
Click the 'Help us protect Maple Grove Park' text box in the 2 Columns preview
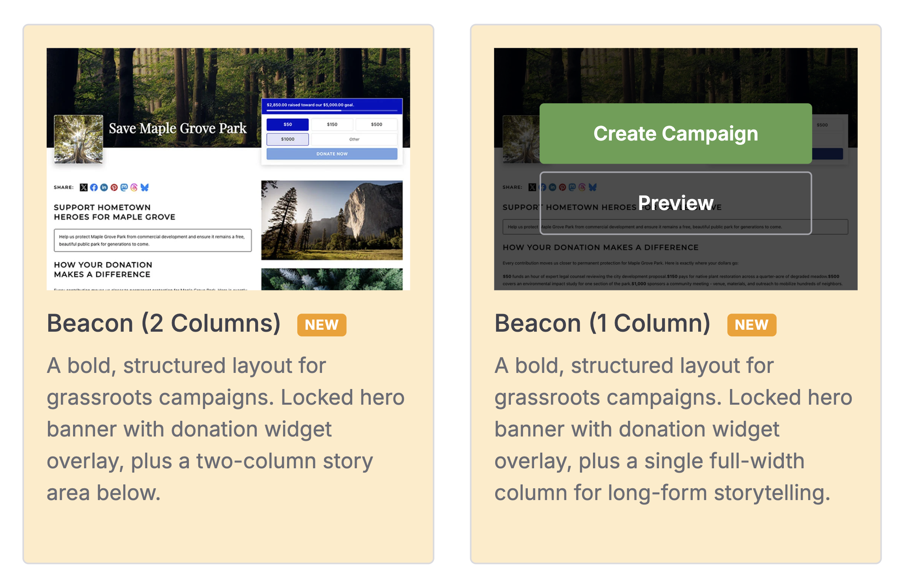pyautogui.click(x=153, y=240)
